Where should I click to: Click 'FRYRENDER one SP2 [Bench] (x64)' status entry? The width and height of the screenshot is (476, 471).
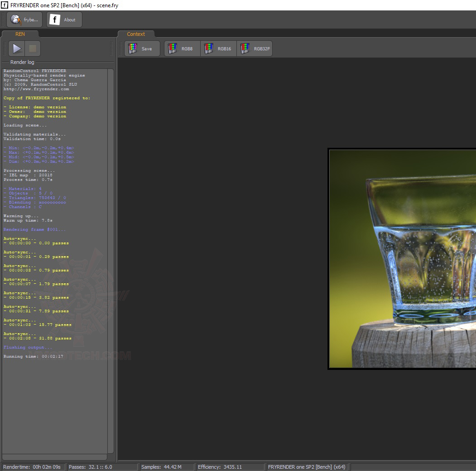click(307, 467)
